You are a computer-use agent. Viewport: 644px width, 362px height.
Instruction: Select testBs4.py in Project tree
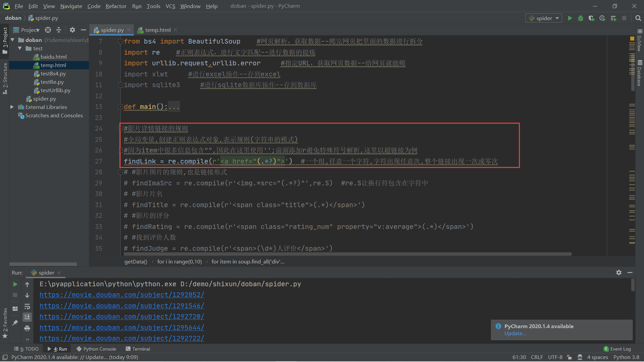tap(53, 73)
